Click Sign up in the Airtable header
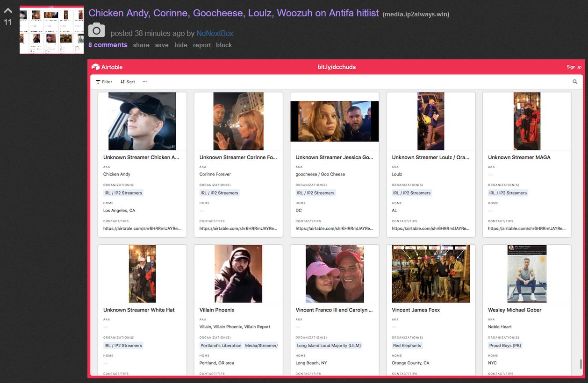Viewport: 588px width, 383px height. tap(574, 67)
